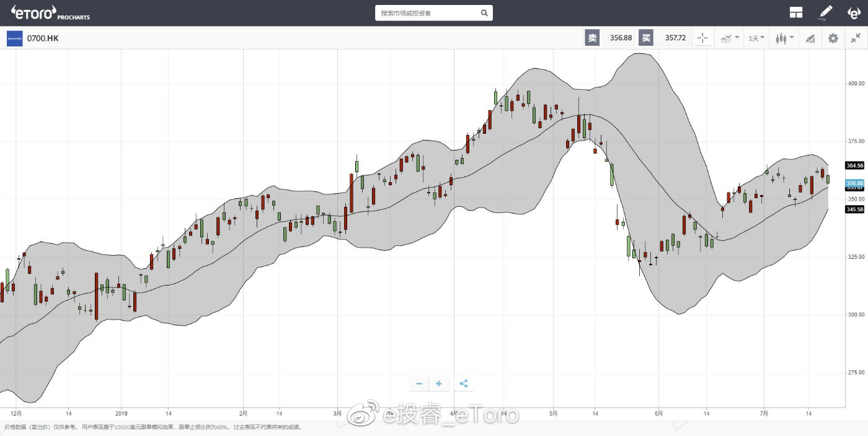Open the compare instruments dropdown
868x436 pixels.
tap(729, 38)
